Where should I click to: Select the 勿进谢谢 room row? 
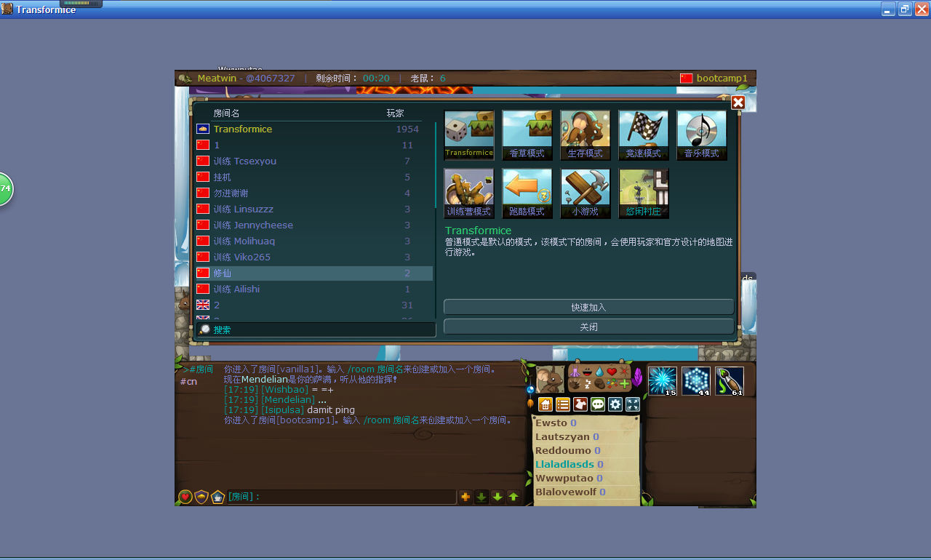314,193
